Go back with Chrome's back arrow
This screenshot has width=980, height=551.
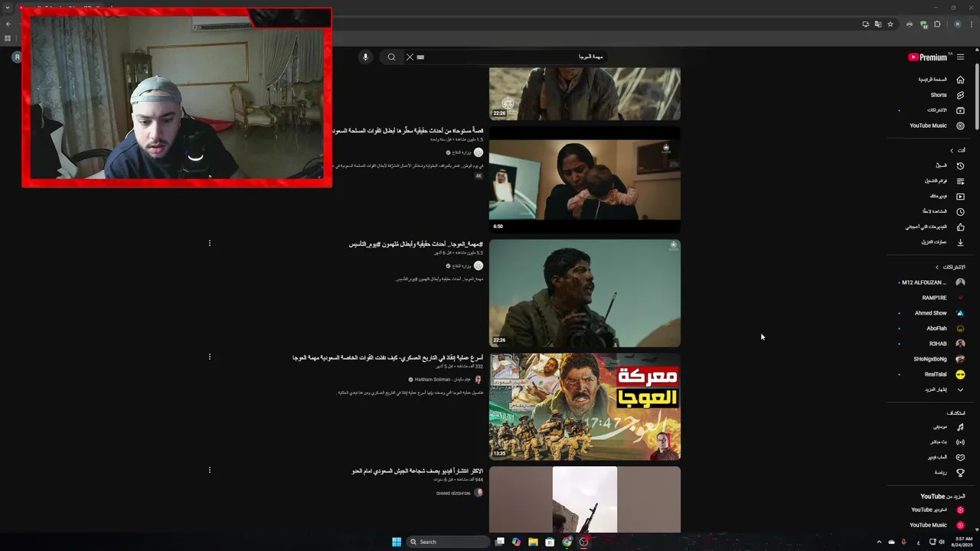click(x=8, y=24)
